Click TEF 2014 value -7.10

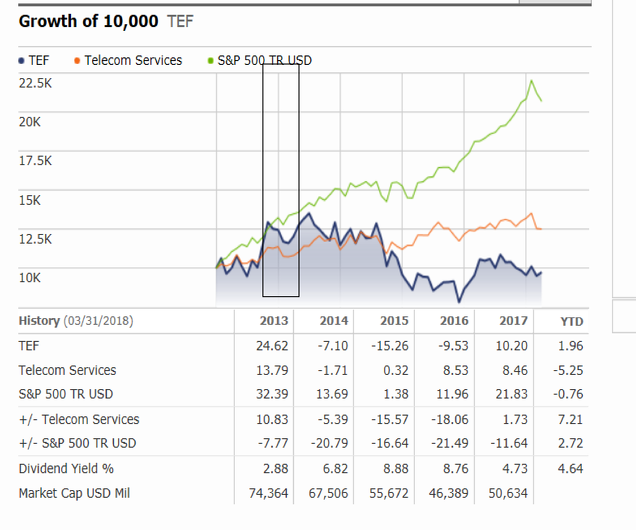pyautogui.click(x=333, y=346)
